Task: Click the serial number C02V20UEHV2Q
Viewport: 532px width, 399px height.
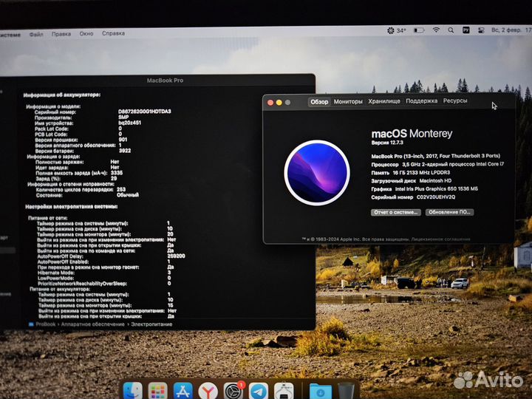Action: coord(436,197)
